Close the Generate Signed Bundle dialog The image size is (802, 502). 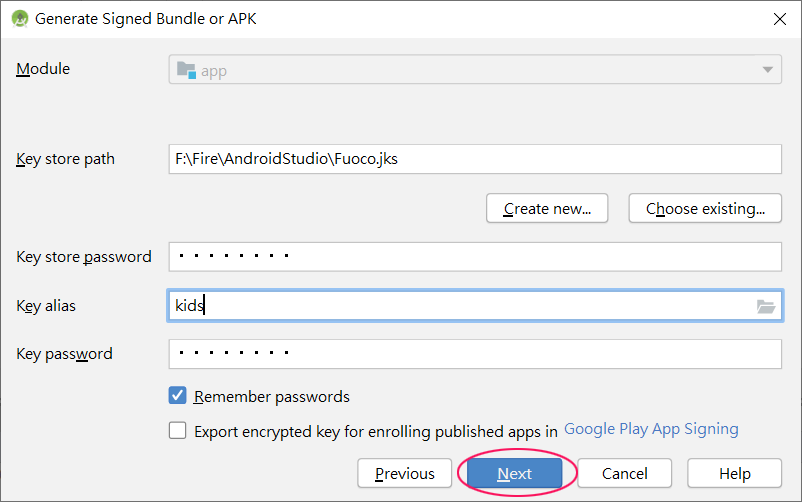coord(779,19)
